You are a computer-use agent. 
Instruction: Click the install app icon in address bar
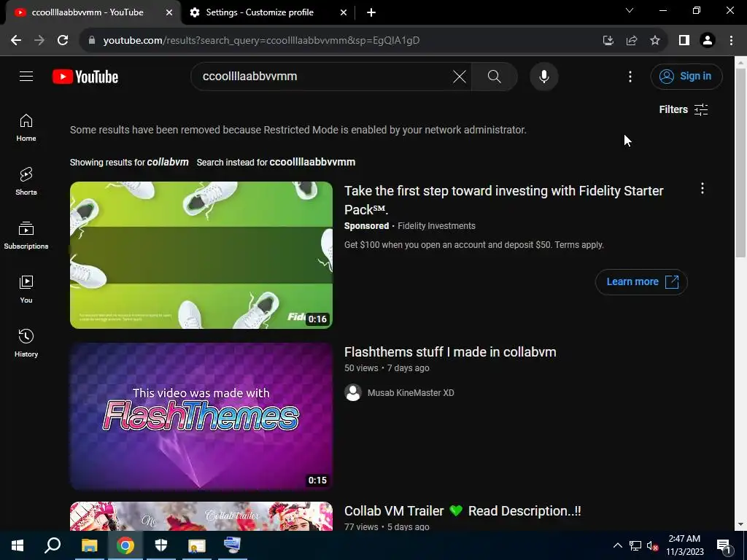[x=608, y=41]
